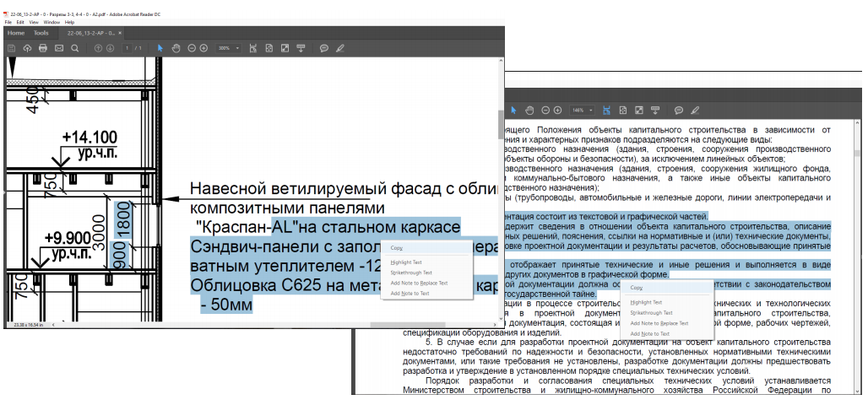Click the +14.100 elevation label in drawing
Screen dimensions: 868x405
[x=90, y=137]
